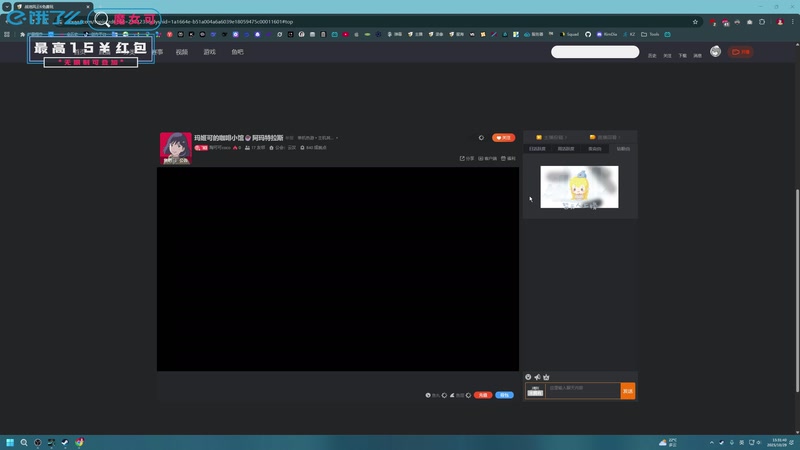The width and height of the screenshot is (800, 450).
Task: Click the client link above the player
Action: pyautogui.click(x=487, y=159)
